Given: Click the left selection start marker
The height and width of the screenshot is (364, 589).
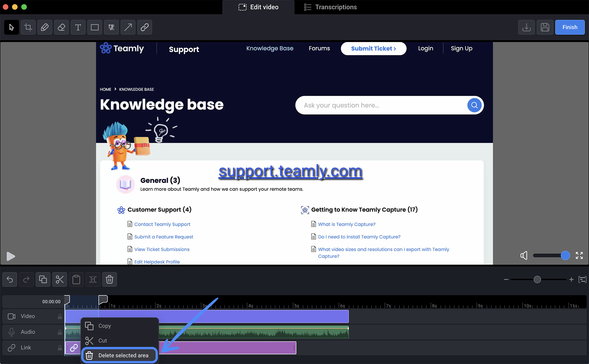Looking at the screenshot, I should point(67,299).
